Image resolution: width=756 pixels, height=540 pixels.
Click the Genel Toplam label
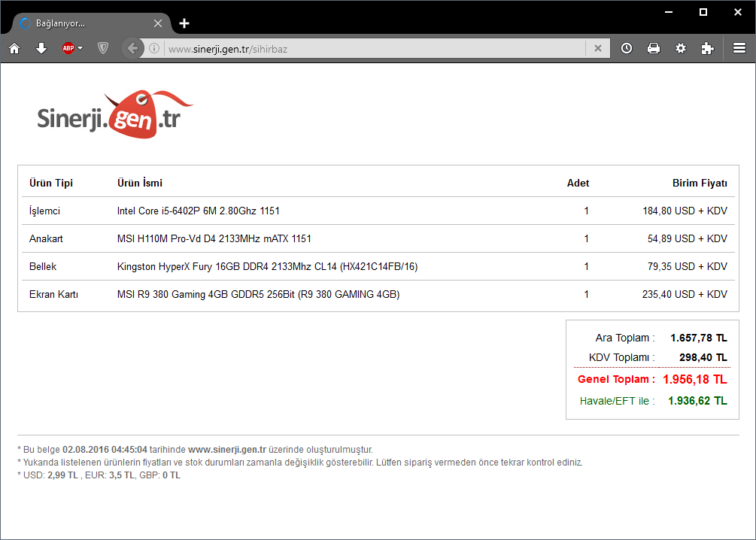[x=616, y=380]
